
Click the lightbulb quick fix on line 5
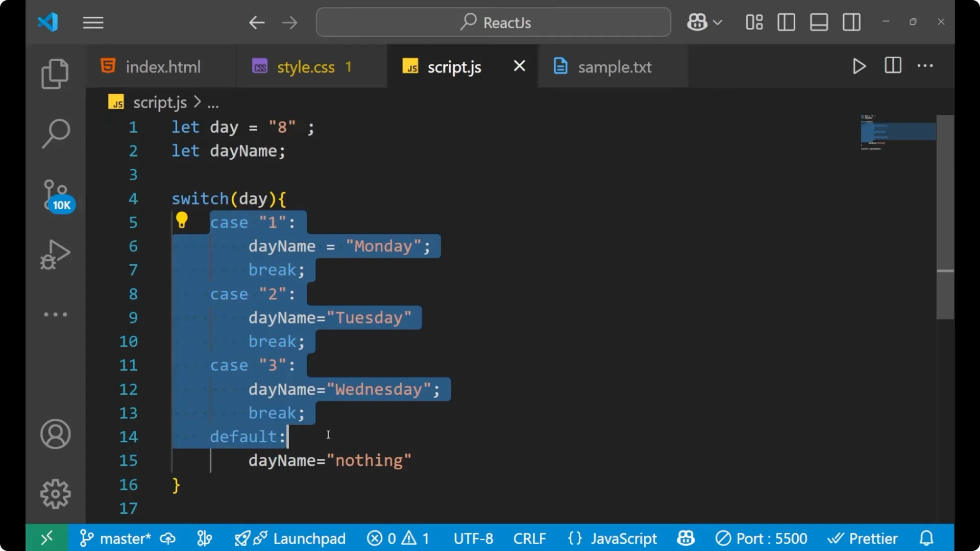click(x=182, y=220)
